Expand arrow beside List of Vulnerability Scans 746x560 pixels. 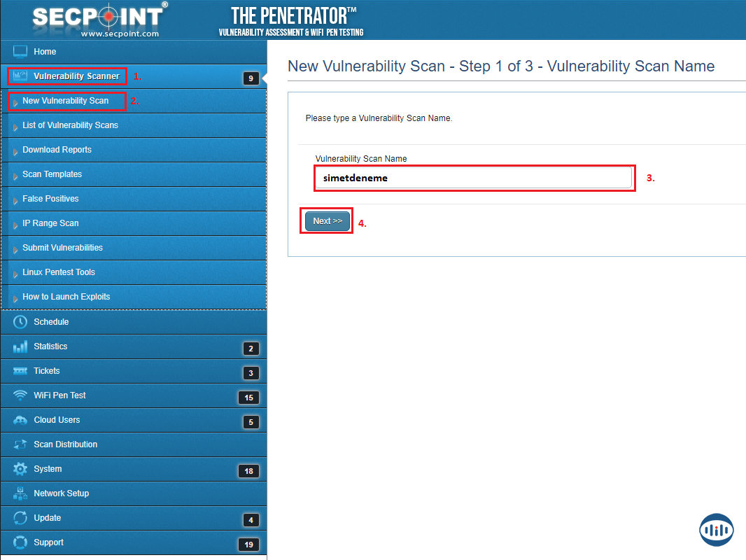click(15, 127)
